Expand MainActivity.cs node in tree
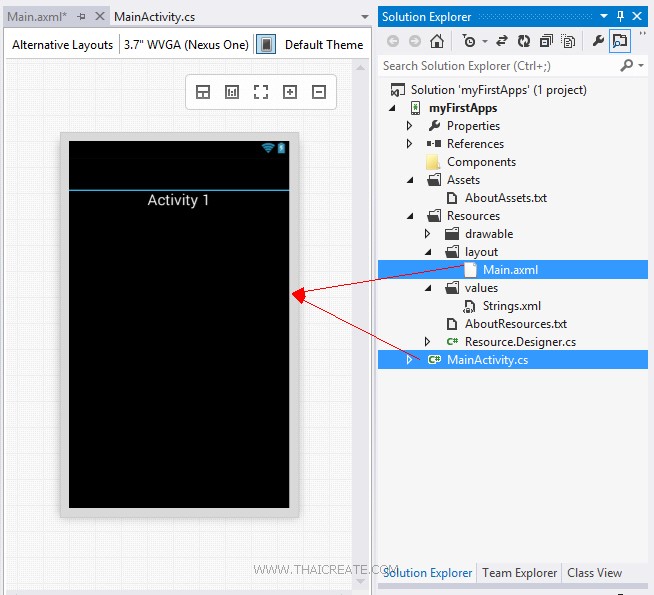This screenshot has height=595, width=654. 410,360
